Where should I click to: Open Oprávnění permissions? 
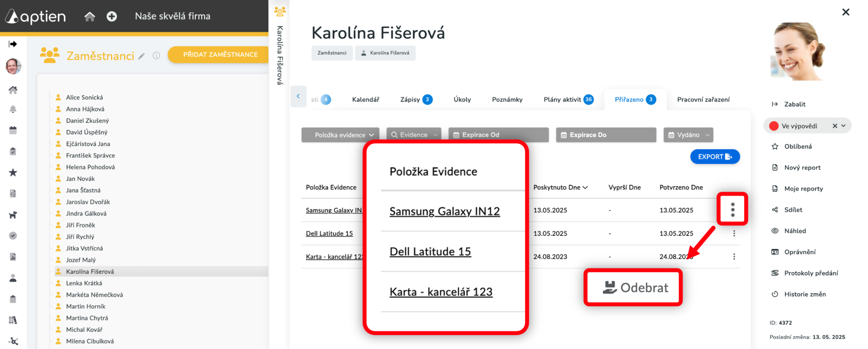pos(793,252)
